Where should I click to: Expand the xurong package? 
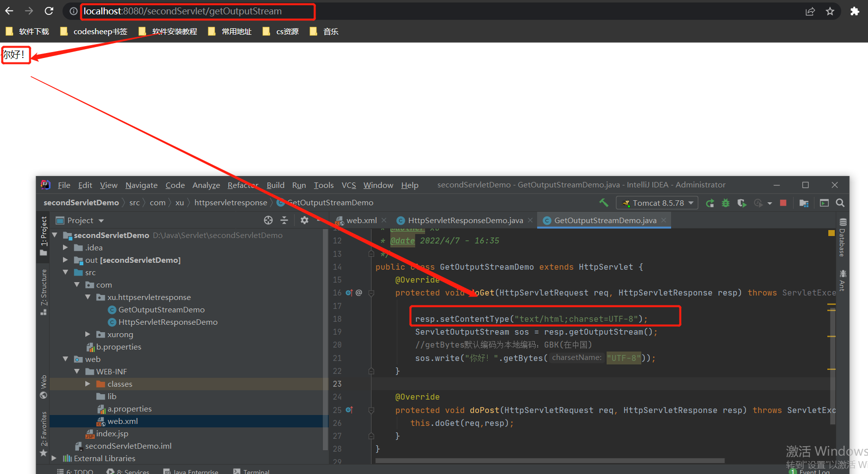88,334
